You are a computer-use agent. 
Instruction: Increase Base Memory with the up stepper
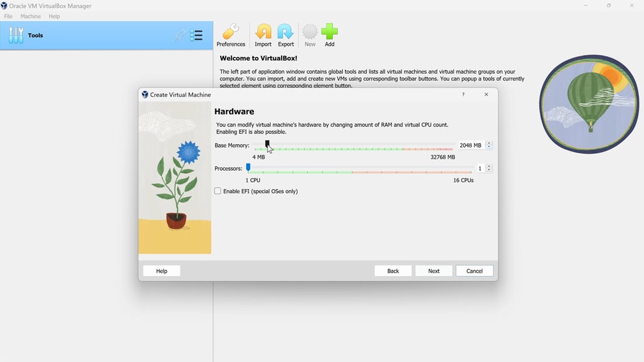(x=489, y=142)
